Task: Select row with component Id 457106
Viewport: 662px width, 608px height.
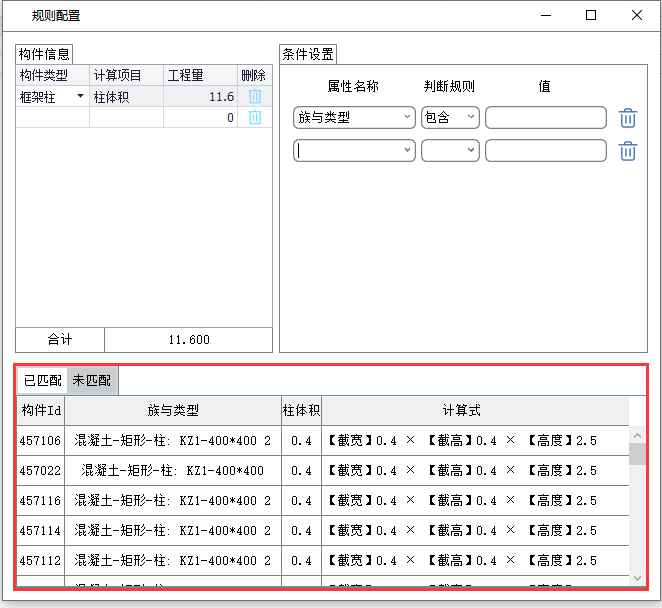Action: tap(323, 441)
